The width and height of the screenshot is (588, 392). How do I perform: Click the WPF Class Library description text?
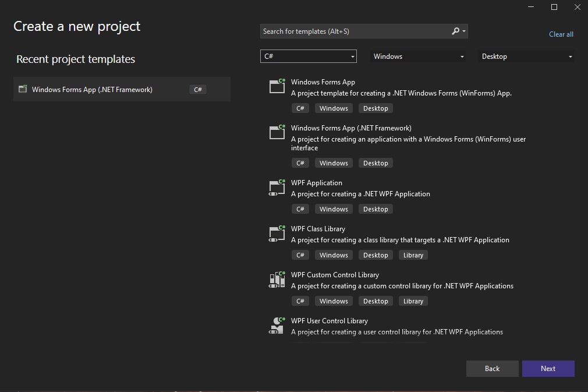(400, 240)
